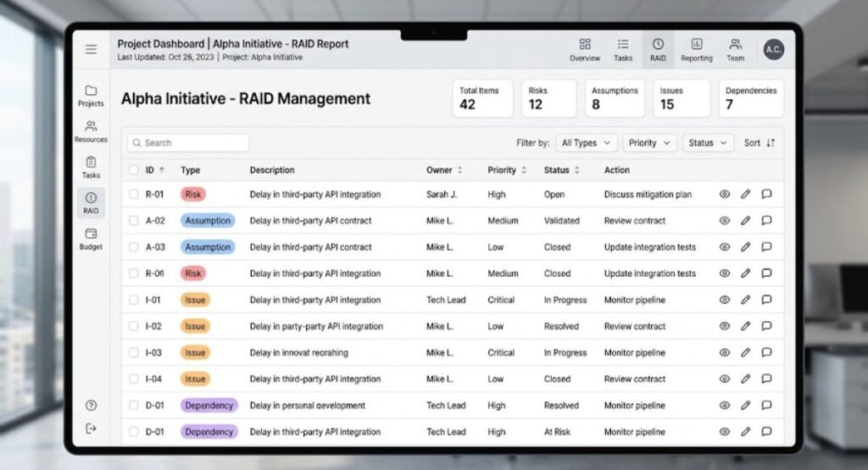Screen dimensions: 868x470
Task: Open comment bubble for I-01
Action: [x=766, y=300]
